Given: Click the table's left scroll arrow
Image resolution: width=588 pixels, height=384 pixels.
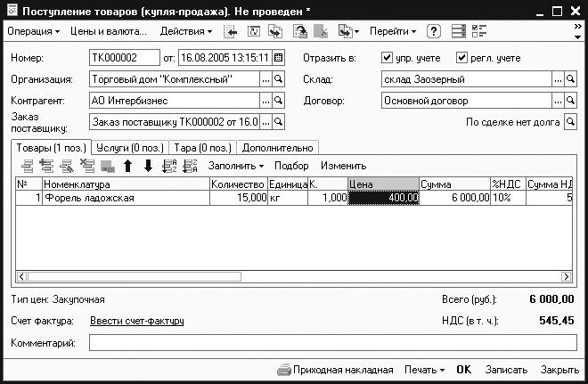Looking at the screenshot, I should pyautogui.click(x=21, y=277).
